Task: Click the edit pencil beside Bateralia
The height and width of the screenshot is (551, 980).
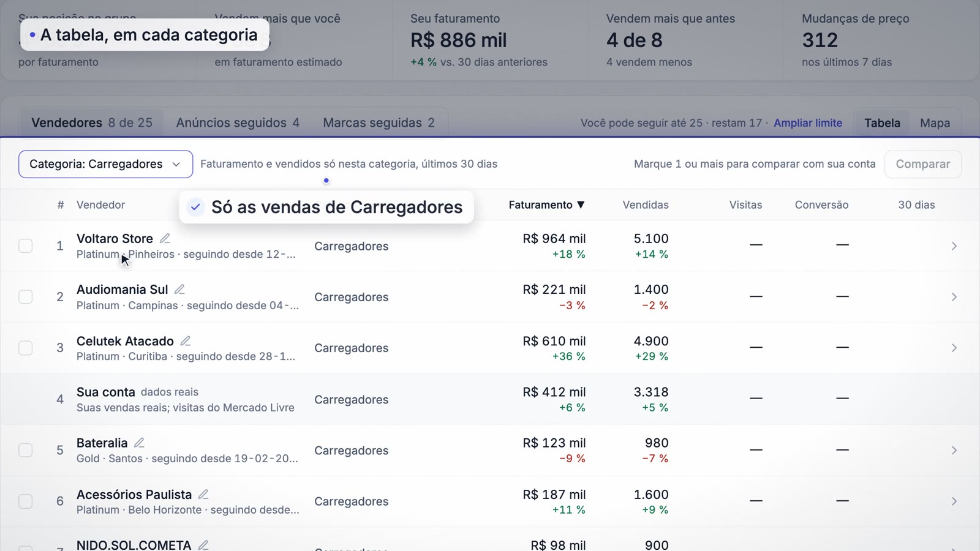Action: (139, 442)
